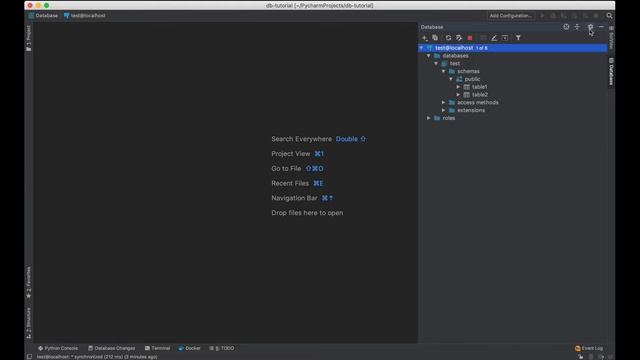The width and height of the screenshot is (640, 360).
Task: Click the 'Go to File' hint text
Action: pos(286,169)
